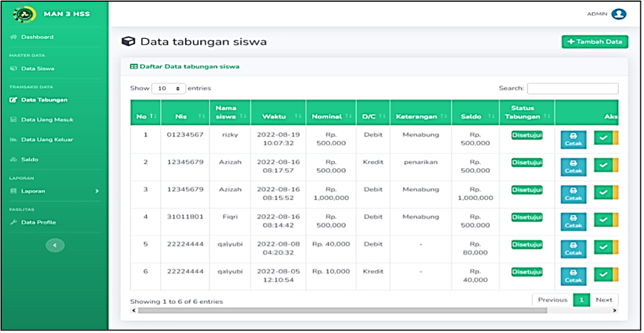Sort the table by the No column
The image size is (644, 333).
(x=146, y=116)
